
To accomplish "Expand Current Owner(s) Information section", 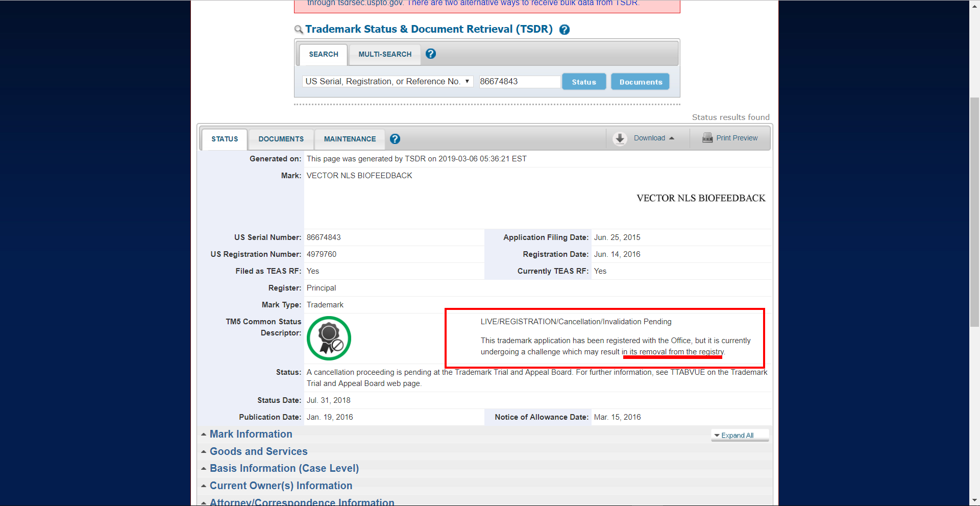I will pos(281,486).
